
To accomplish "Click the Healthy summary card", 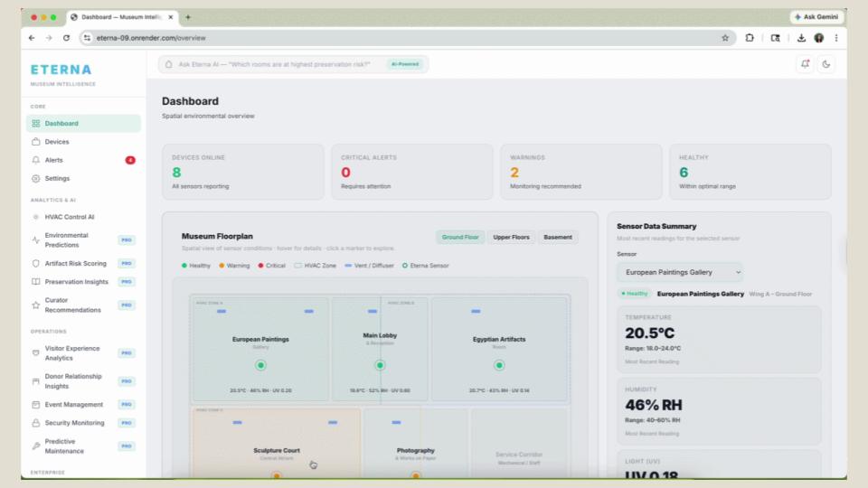I will (750, 172).
